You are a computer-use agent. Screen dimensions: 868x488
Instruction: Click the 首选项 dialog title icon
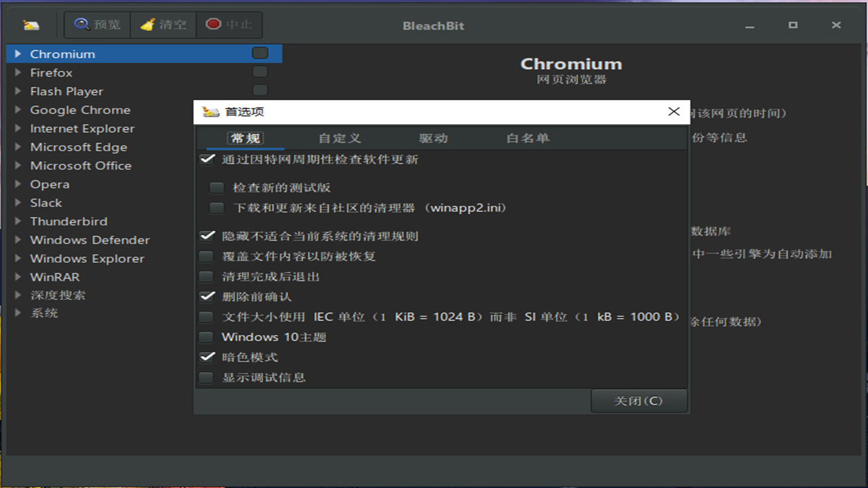tap(211, 112)
